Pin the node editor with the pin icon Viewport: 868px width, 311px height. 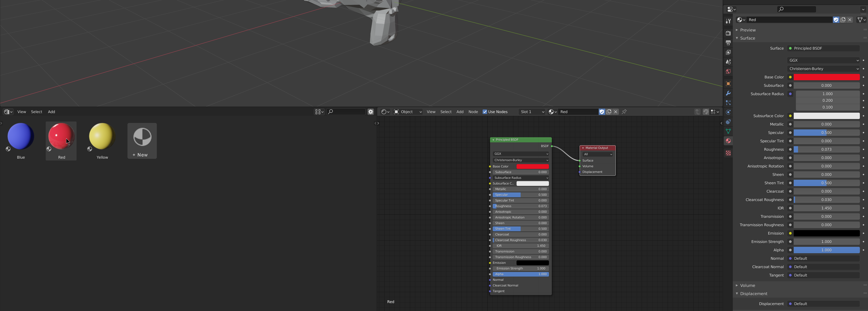click(x=624, y=112)
